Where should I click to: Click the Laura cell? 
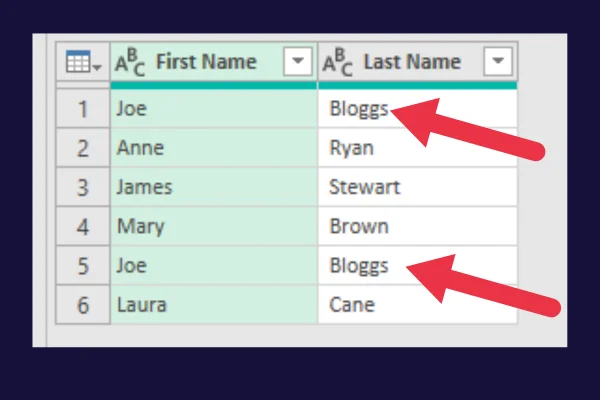point(214,305)
